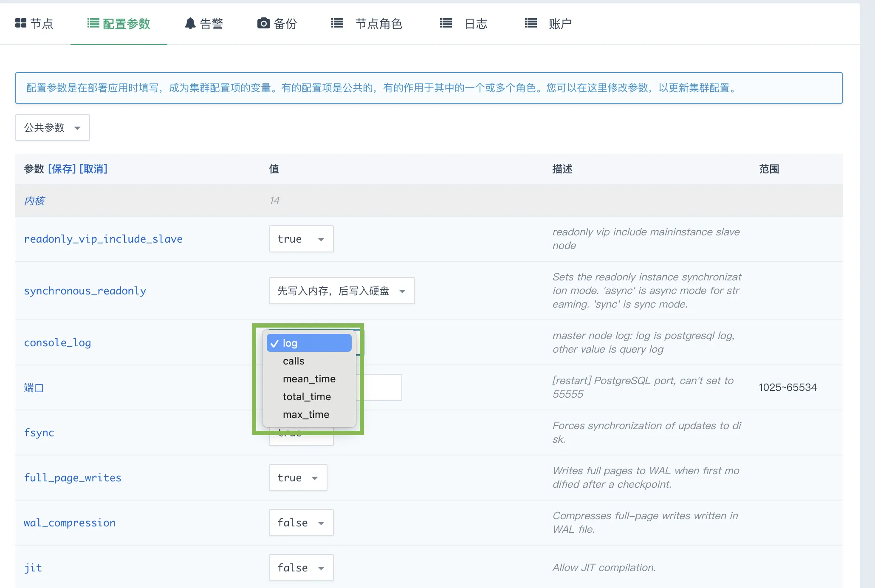Choose calls in the console_log list
Viewport: 875px width, 588px height.
[x=309, y=361]
